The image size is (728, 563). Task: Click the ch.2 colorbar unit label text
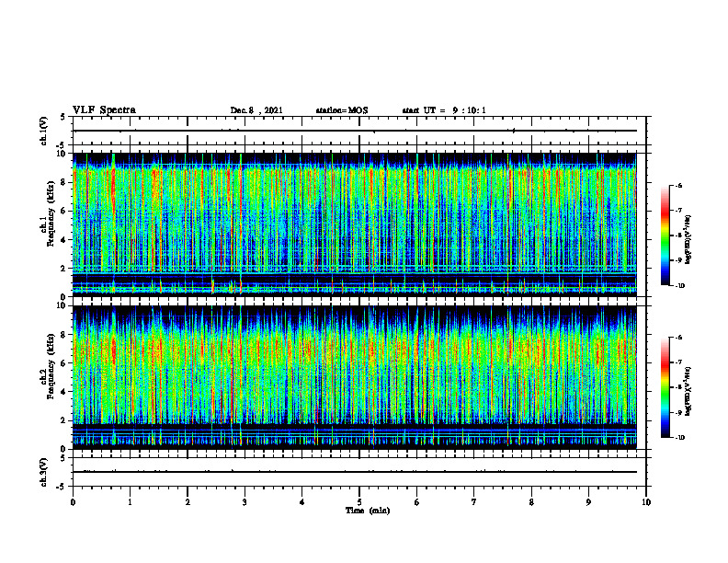point(688,391)
